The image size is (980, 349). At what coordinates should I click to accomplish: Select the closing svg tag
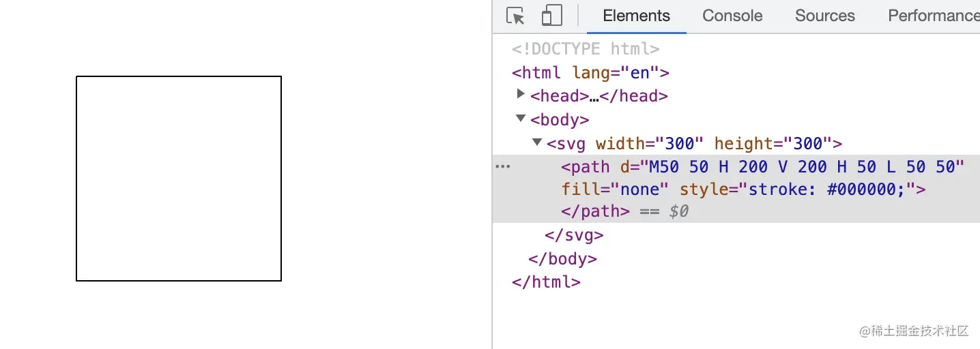click(x=574, y=236)
